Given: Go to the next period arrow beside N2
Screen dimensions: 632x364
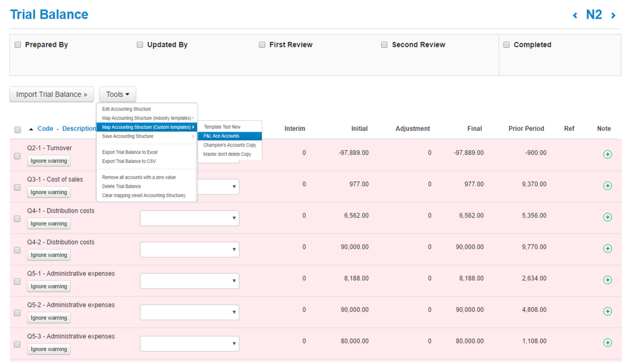Looking at the screenshot, I should click(x=613, y=16).
